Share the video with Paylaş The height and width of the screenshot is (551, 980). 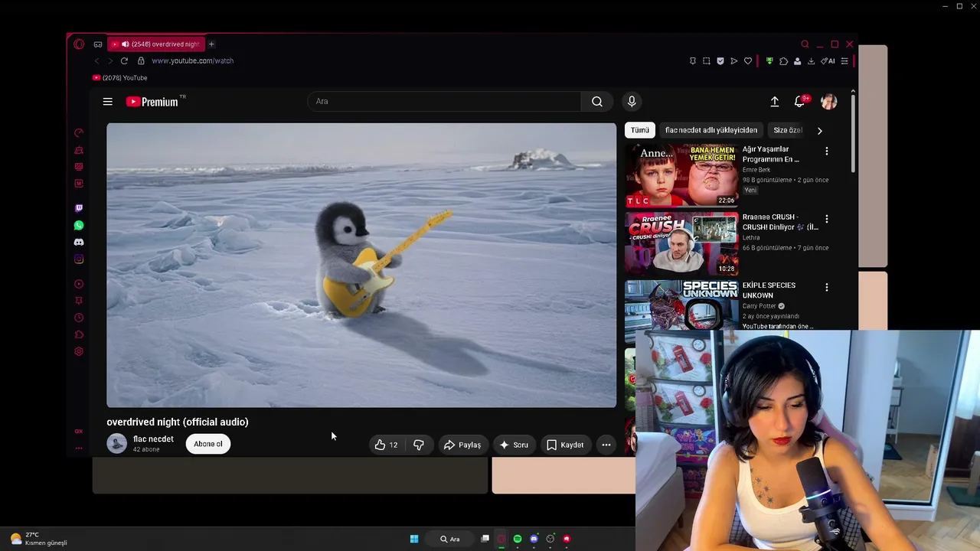(x=462, y=445)
